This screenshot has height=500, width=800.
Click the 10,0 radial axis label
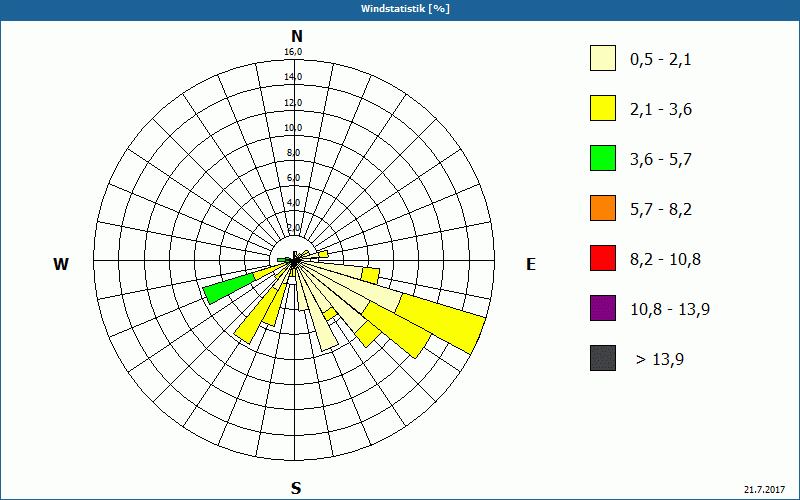[x=293, y=128]
